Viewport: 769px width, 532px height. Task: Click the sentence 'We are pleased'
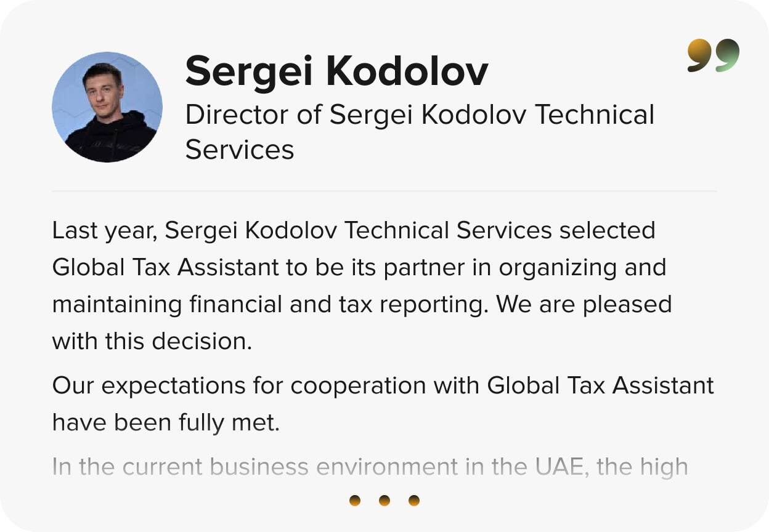pos(584,305)
